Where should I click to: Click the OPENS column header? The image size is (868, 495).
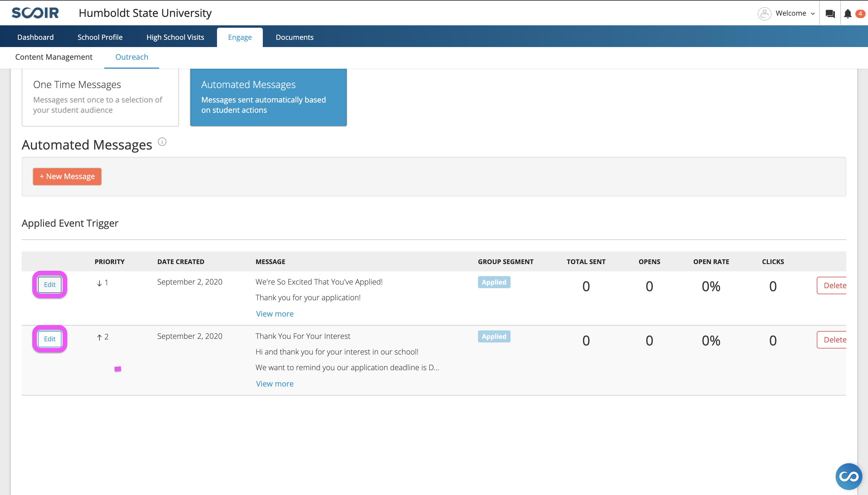tap(649, 262)
